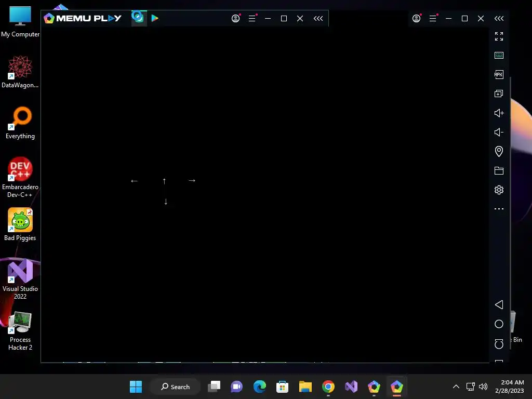Open the hamburger menu in front MEmu title bar
532x399 pixels.
252,18
